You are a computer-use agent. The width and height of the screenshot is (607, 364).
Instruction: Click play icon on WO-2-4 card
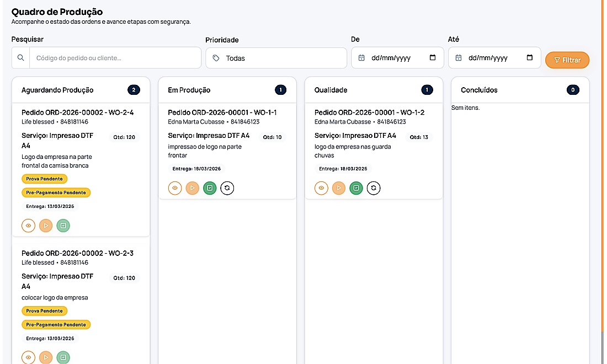[x=46, y=226]
